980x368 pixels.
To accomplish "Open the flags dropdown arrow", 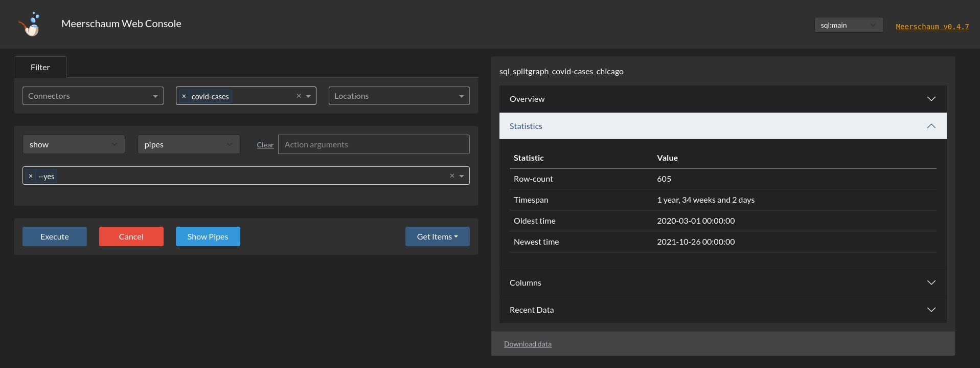I will pos(462,176).
